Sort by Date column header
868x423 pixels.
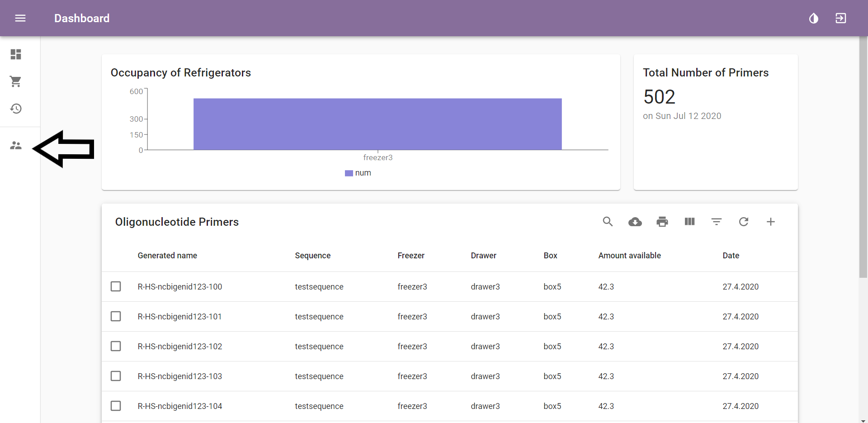tap(731, 256)
